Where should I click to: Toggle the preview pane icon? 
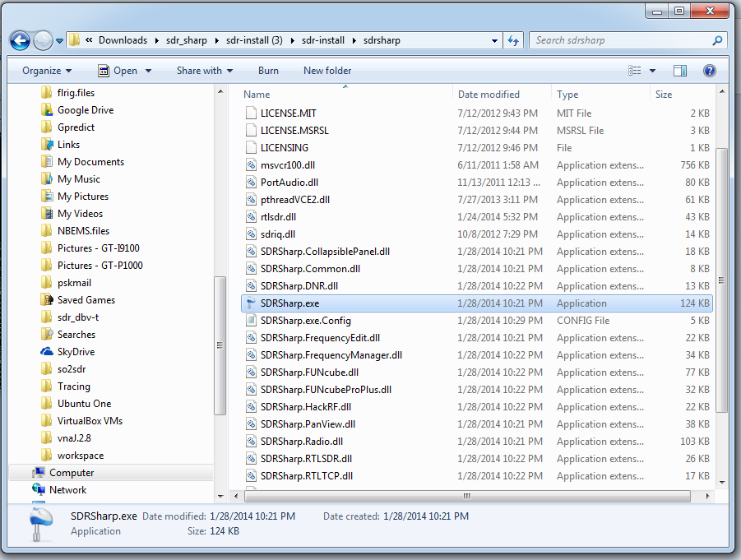(x=680, y=71)
